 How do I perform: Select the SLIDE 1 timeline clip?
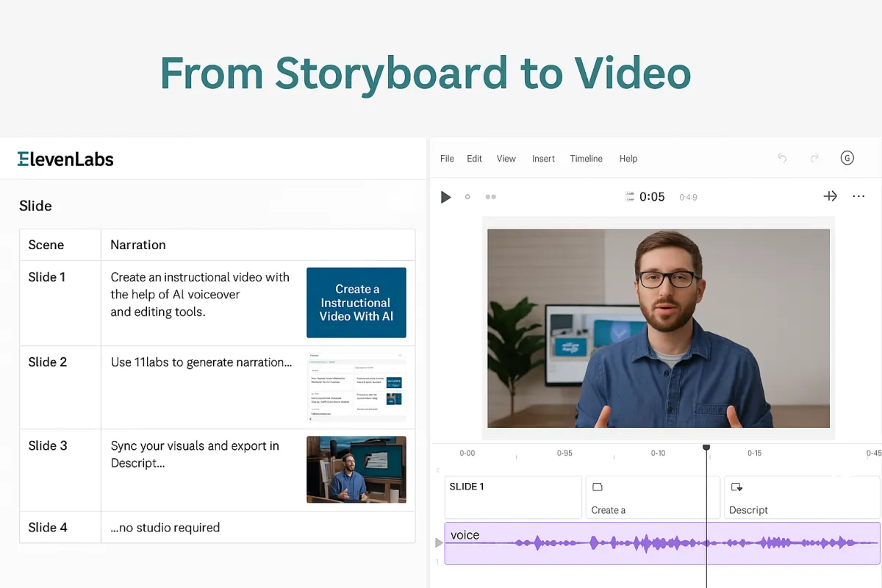(x=513, y=498)
